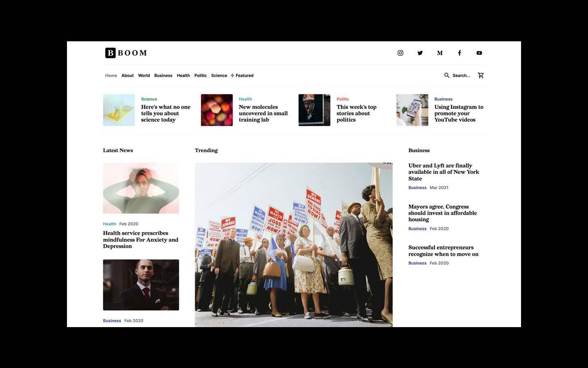Click the Twitter icon in the header

tap(420, 53)
